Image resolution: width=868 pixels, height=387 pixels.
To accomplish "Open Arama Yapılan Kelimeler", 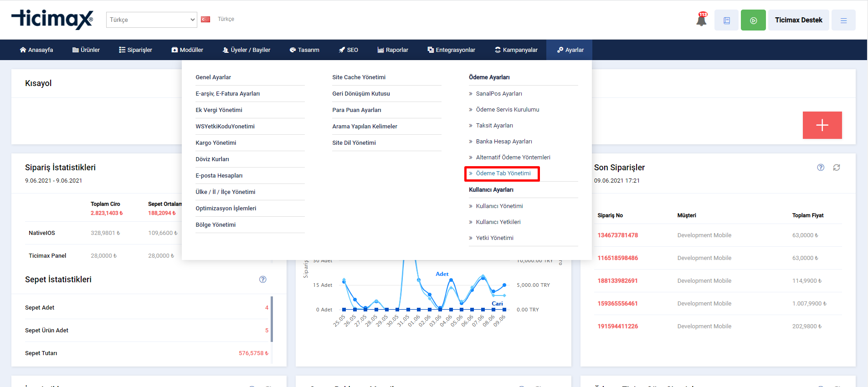I will 365,127.
